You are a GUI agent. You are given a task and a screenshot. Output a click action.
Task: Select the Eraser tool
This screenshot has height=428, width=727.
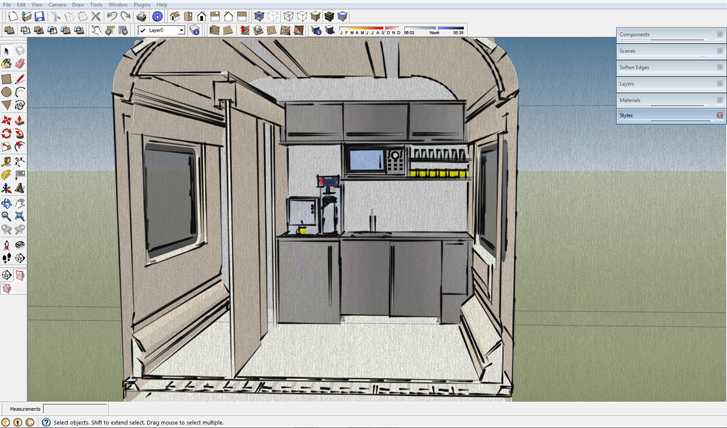[19, 63]
